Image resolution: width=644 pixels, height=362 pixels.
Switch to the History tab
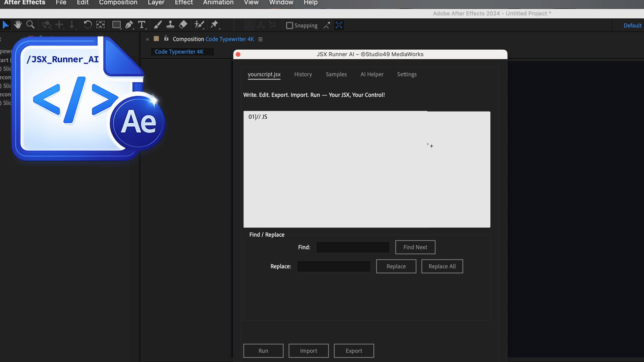click(x=303, y=74)
